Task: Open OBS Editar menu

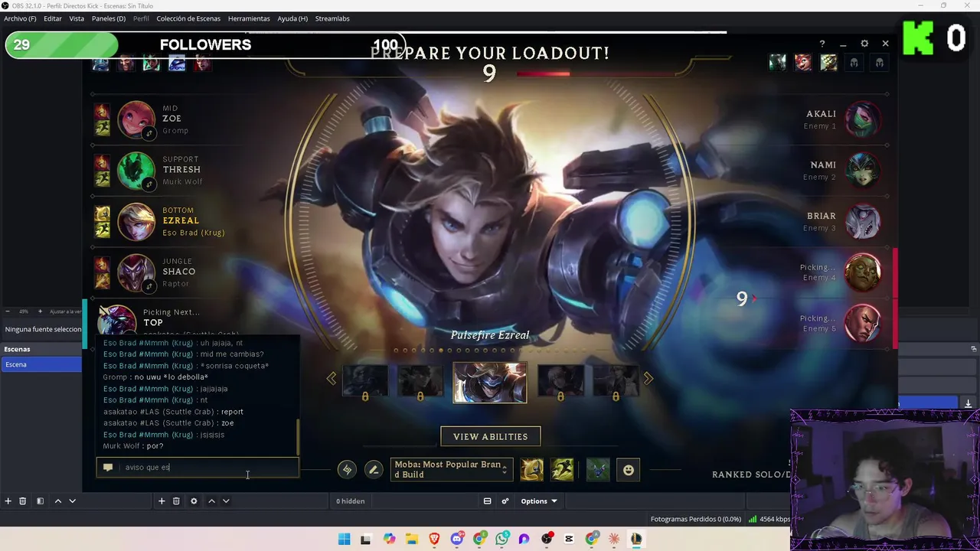Action: [x=53, y=18]
